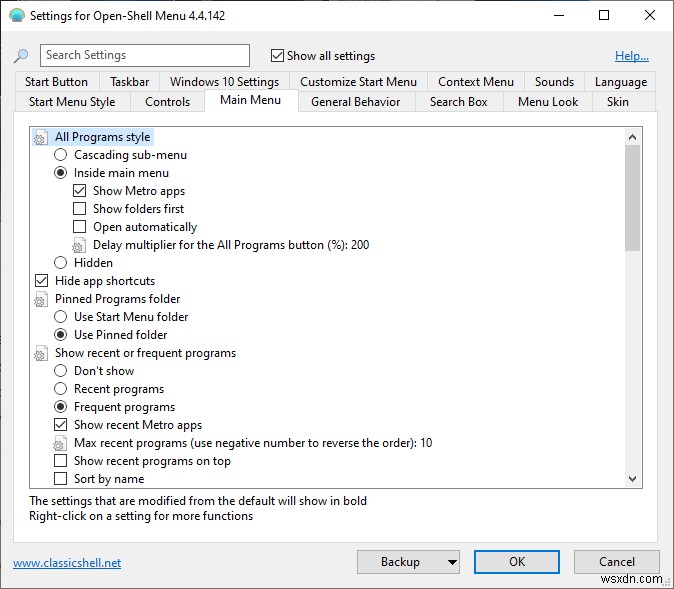This screenshot has height=589, width=674.
Task: Uncheck Show Metro apps
Action: click(x=80, y=191)
